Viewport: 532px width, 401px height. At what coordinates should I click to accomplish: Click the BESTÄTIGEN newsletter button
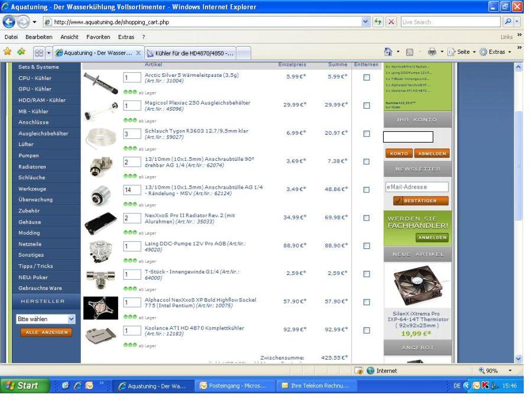tap(421, 200)
